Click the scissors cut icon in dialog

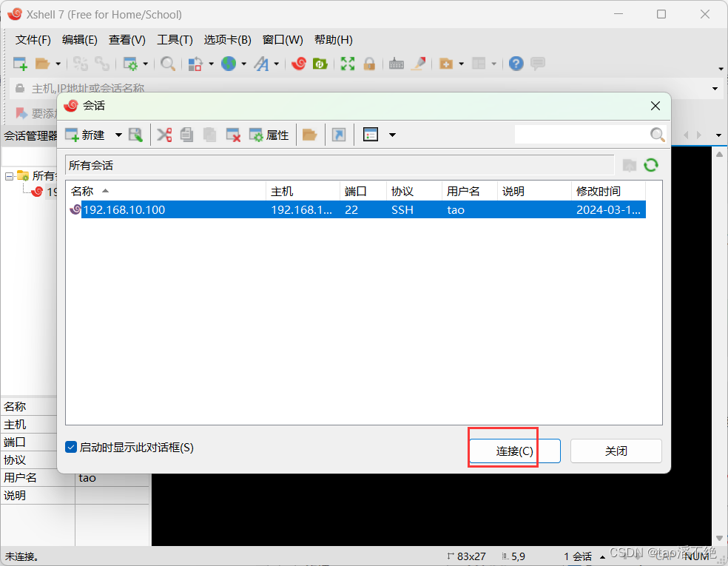pos(164,135)
